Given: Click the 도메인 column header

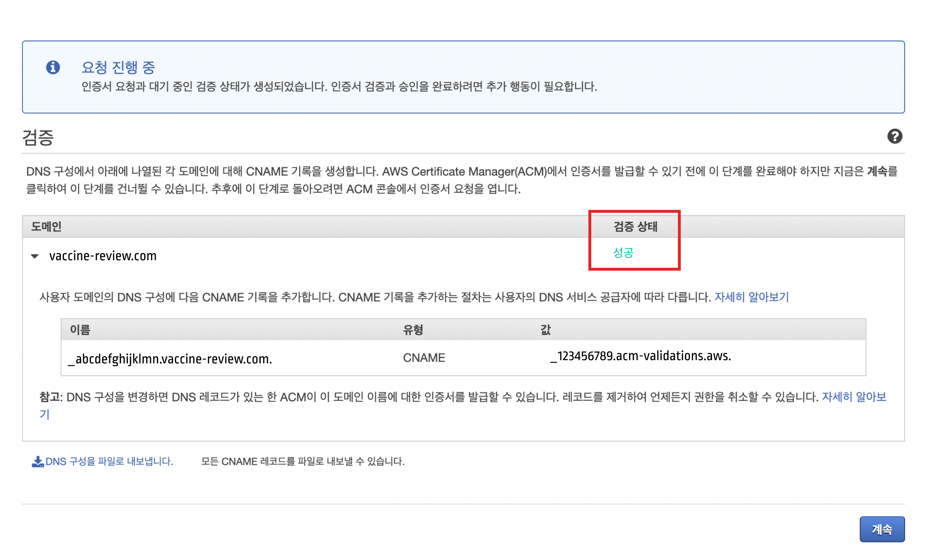Looking at the screenshot, I should 46,226.
